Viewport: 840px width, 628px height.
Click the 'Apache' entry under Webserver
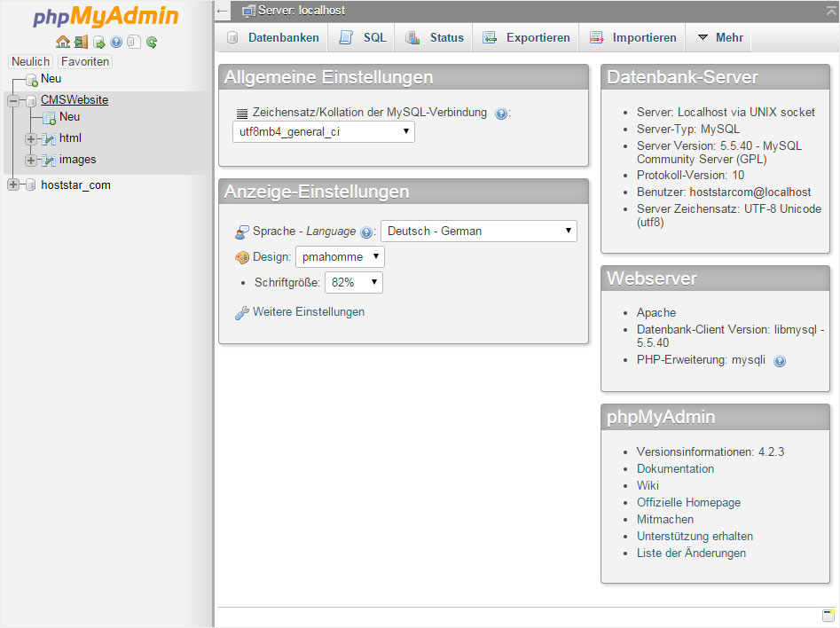(x=656, y=313)
